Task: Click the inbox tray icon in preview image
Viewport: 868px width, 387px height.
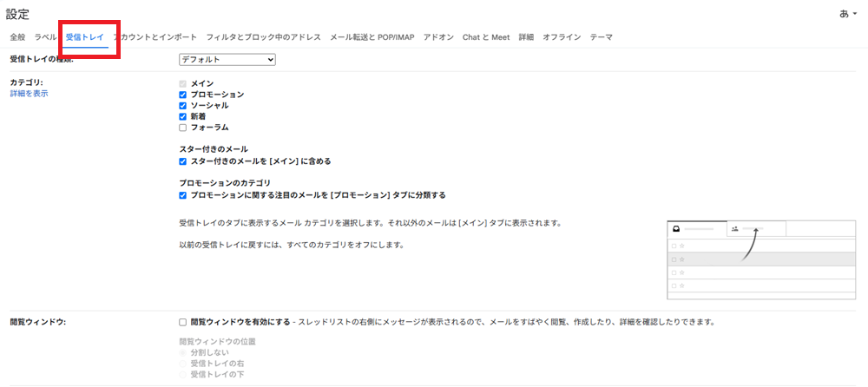Action: click(x=675, y=229)
